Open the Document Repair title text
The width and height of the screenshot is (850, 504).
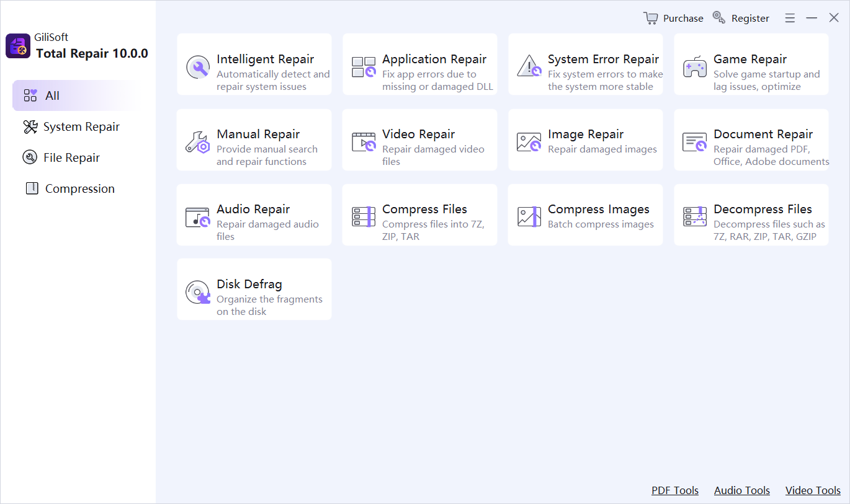(x=763, y=134)
